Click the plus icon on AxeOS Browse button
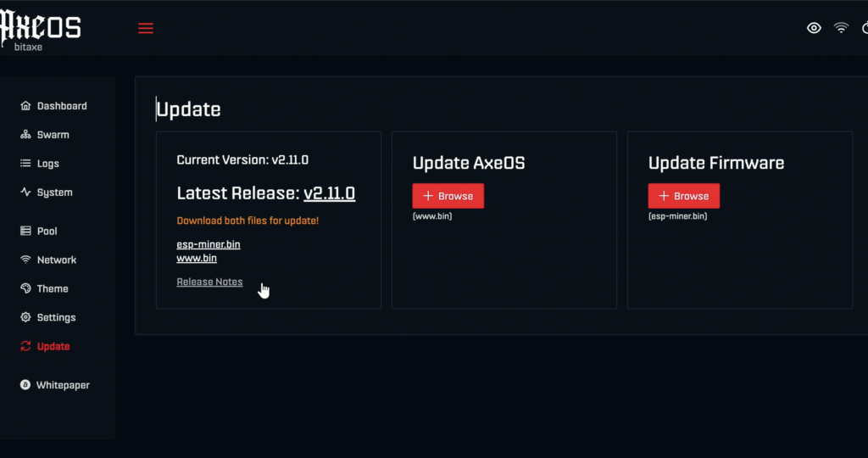This screenshot has width=868, height=458. click(428, 196)
